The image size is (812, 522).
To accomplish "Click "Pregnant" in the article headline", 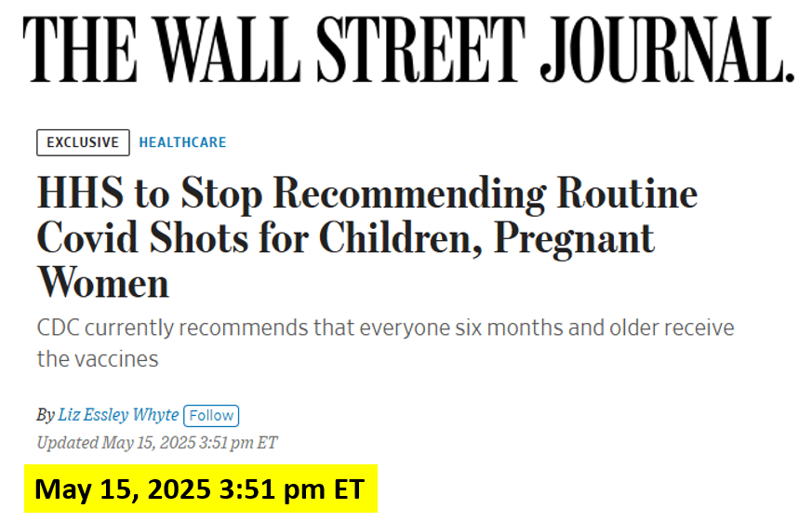I will point(574,239).
